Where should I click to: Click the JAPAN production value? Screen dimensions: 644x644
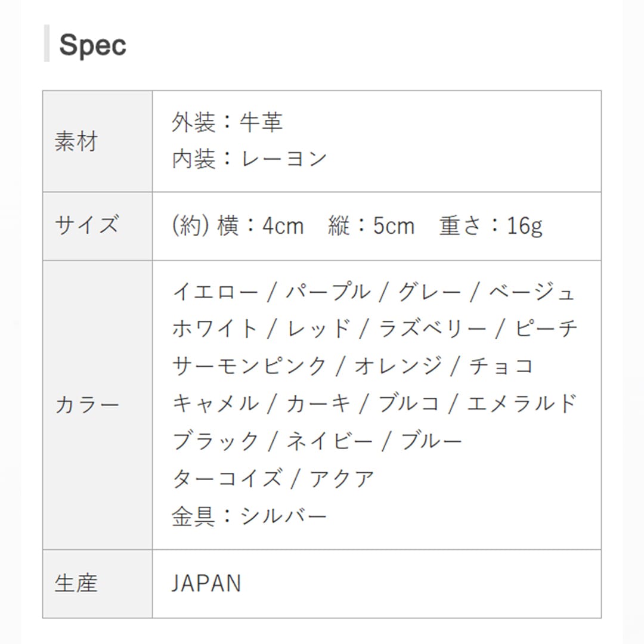pos(206,583)
